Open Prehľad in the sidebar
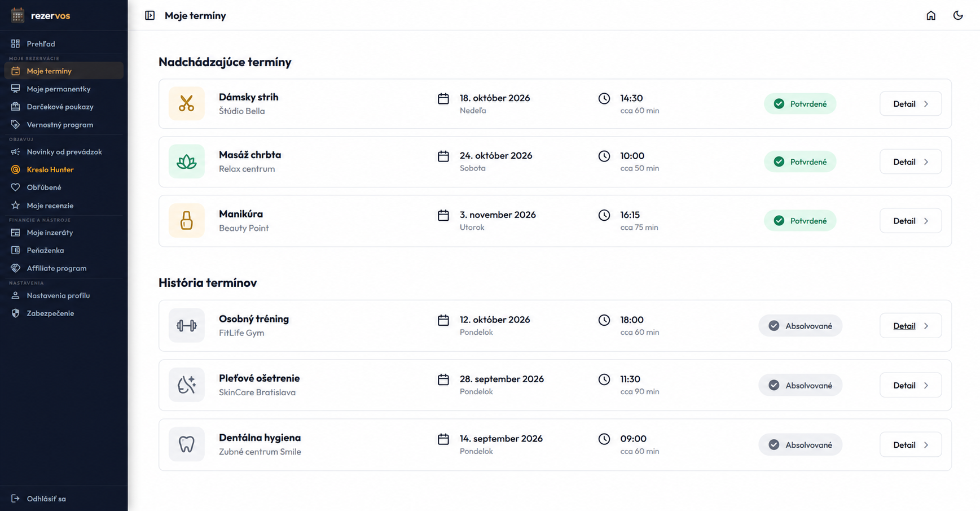980x511 pixels. click(x=64, y=43)
